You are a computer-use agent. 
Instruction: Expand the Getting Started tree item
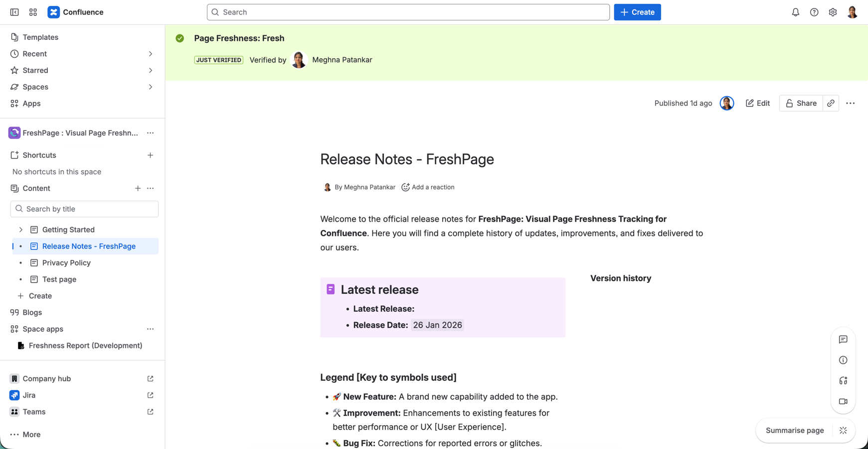(21, 229)
